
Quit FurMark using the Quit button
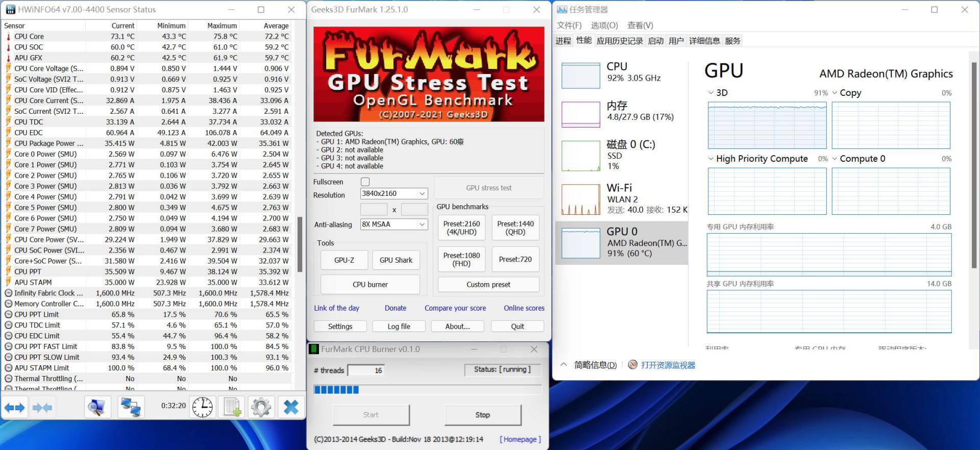[518, 327]
